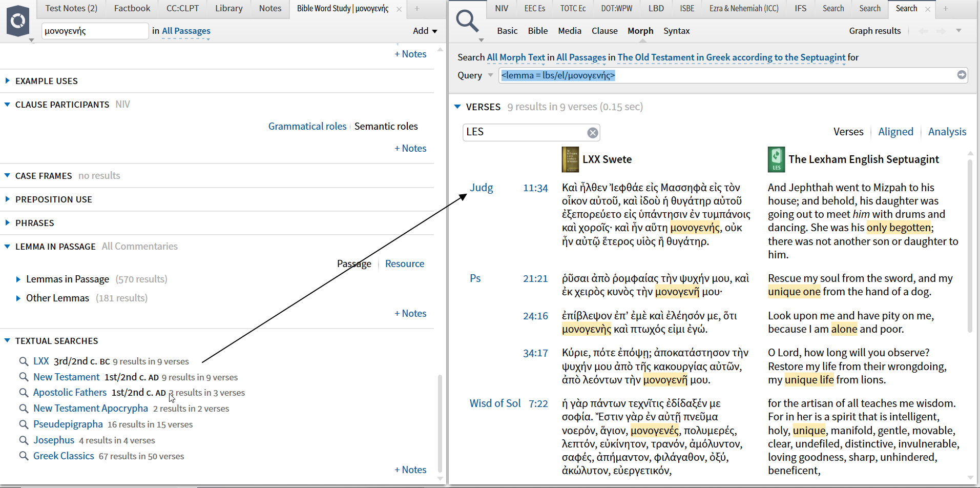Click the search icon beside LXX
Screen dimensions: 980x488
(24, 361)
